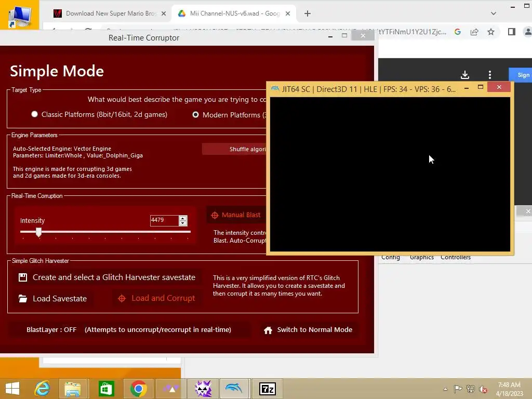Click the crosshair icon on Manual Blast
This screenshot has height=399, width=532.
215,215
